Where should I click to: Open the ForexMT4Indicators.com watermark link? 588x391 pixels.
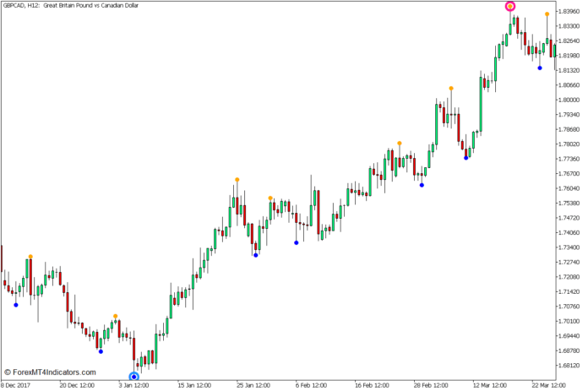[x=51, y=372]
